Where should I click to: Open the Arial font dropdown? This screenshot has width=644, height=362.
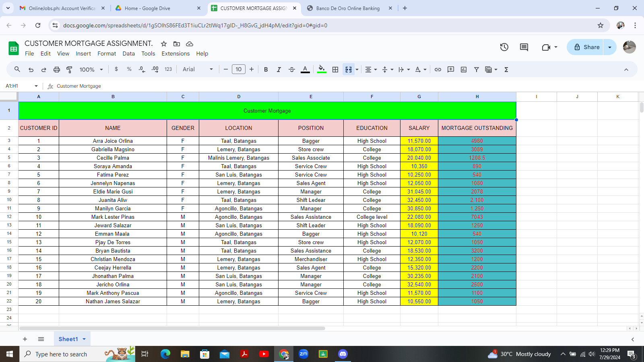coord(198,70)
